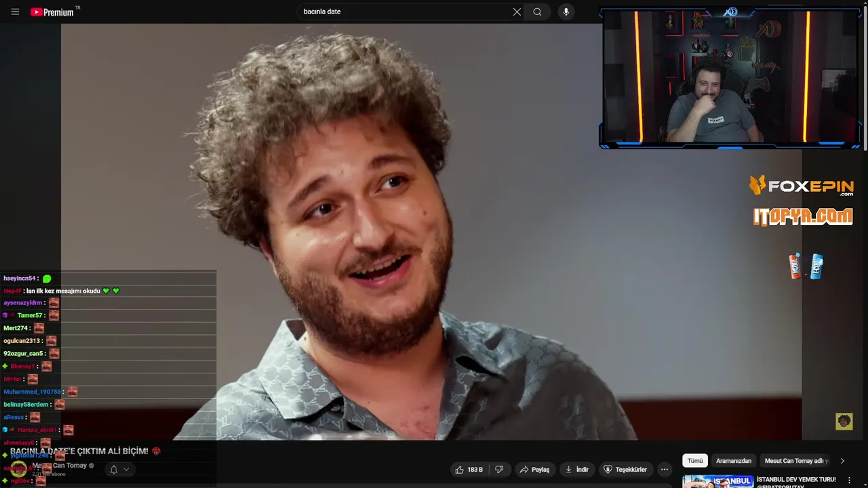Viewport: 868px width, 488px height.
Task: Like the video showing 183 B
Action: point(469,470)
